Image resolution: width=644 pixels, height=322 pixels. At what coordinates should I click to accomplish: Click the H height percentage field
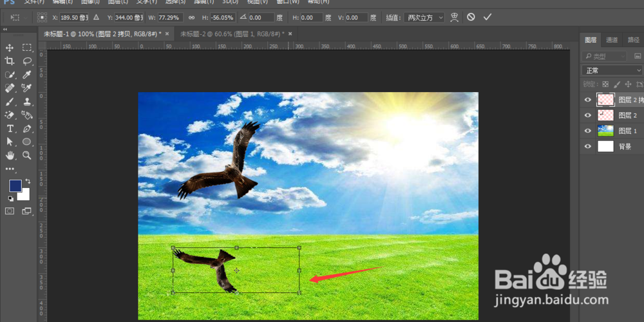coord(222,17)
